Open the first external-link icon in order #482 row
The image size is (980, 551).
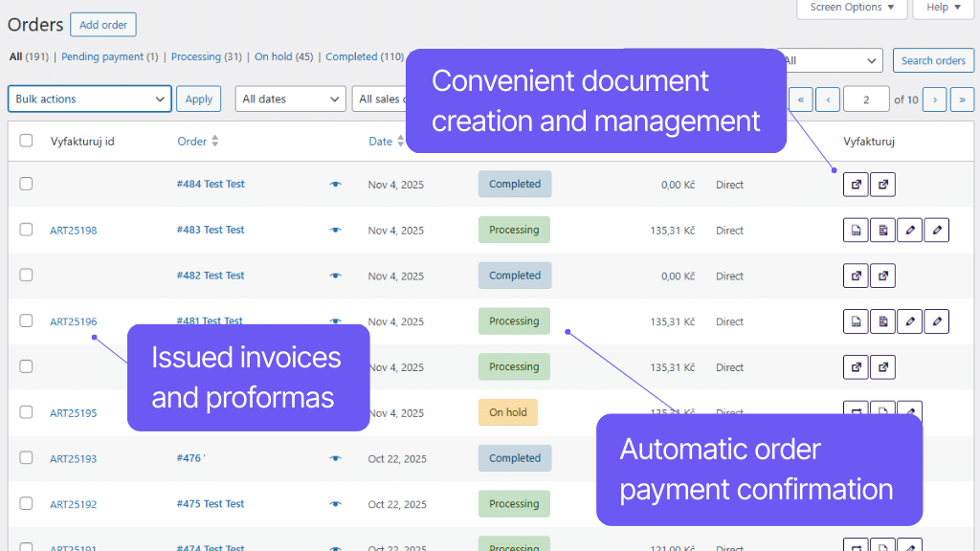tap(856, 275)
